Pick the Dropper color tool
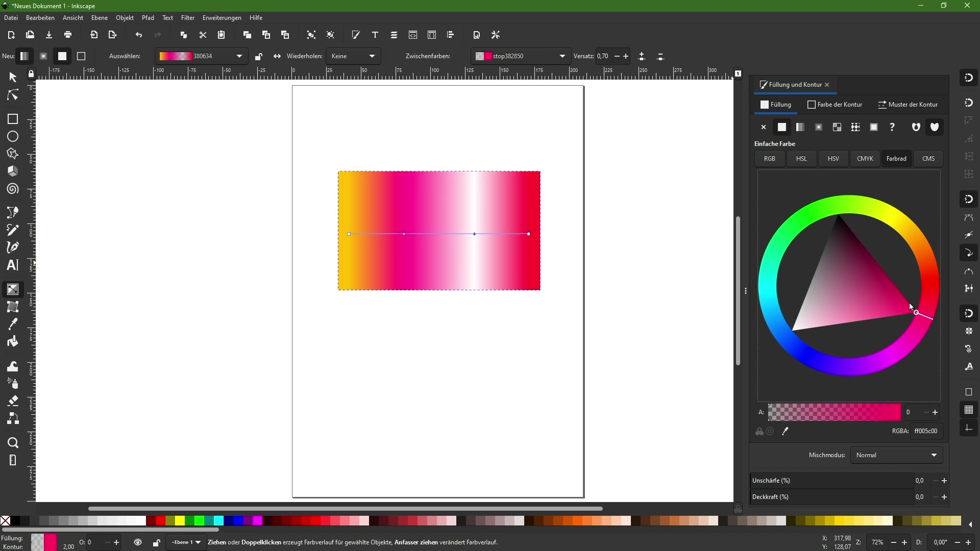The image size is (980, 551). click(x=13, y=324)
